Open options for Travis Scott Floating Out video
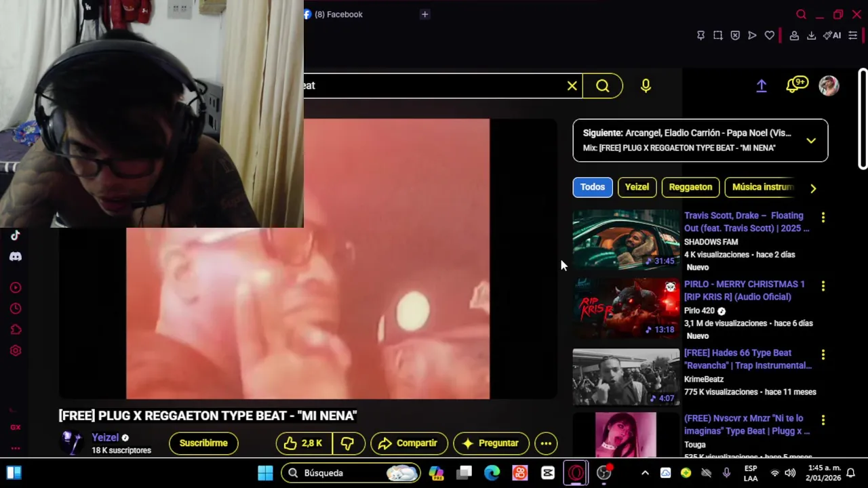The image size is (868, 488). tap(823, 218)
